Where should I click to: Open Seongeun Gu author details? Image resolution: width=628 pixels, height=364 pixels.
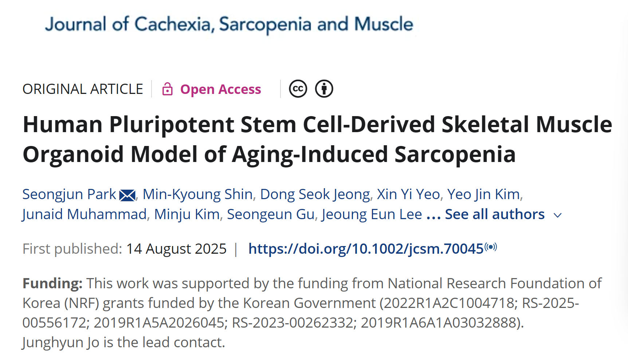coord(271,214)
